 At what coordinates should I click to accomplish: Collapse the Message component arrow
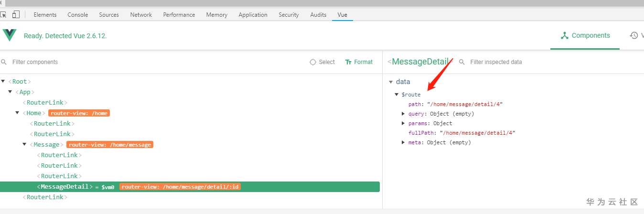point(24,145)
